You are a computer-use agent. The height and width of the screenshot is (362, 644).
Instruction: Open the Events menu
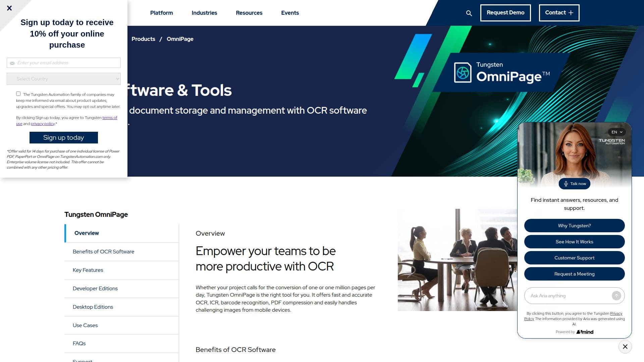[x=290, y=13]
